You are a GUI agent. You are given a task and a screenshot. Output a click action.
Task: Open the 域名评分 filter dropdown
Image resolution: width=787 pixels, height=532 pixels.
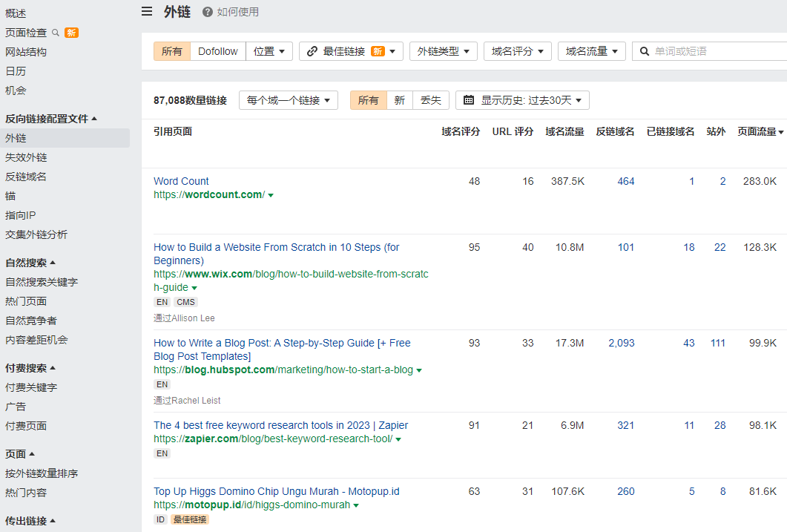click(517, 51)
